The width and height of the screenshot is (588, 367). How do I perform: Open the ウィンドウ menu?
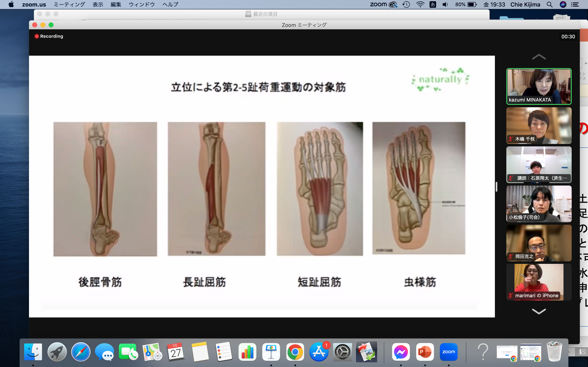[142, 4]
